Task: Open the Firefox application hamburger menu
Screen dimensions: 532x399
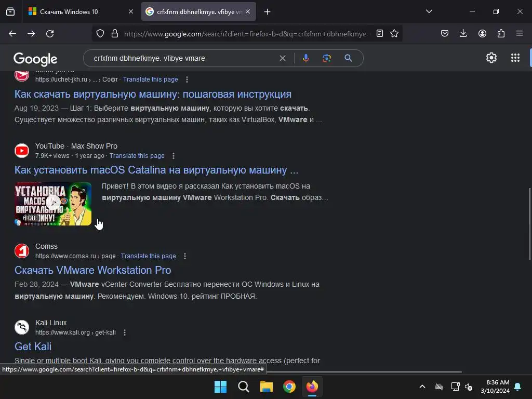Action: click(x=520, y=33)
